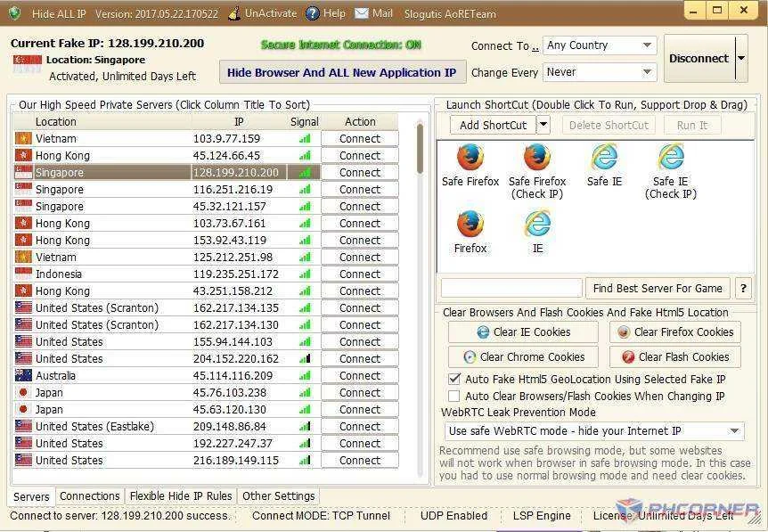The width and height of the screenshot is (768, 532).
Task: Click the flag for Japan 45.76.103.238
Action: click(23, 392)
